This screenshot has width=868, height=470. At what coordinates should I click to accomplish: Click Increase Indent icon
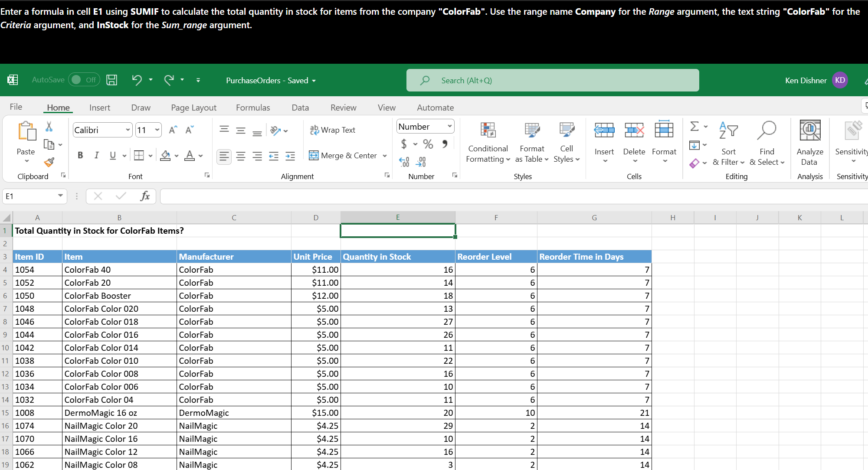tap(290, 156)
